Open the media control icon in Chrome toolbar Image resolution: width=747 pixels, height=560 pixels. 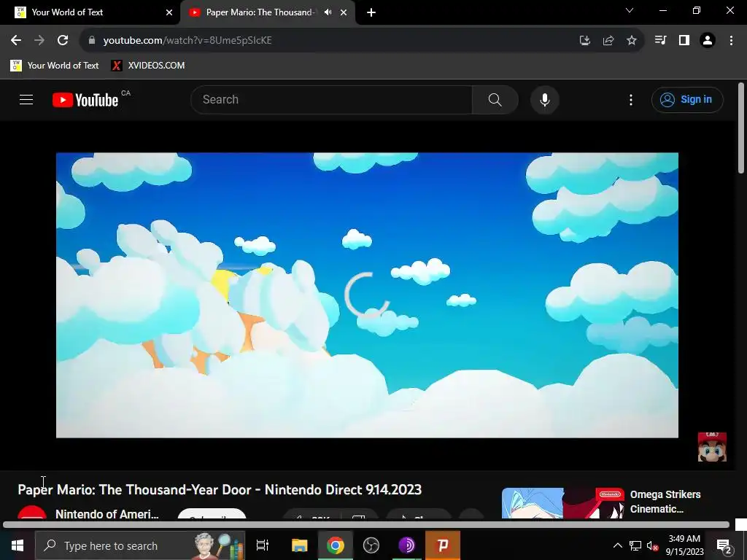660,41
